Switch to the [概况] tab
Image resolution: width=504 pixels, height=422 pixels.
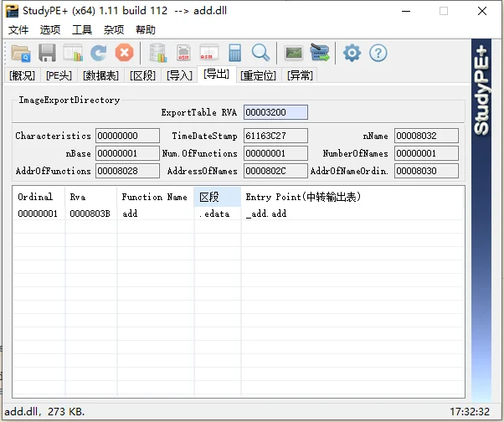tap(22, 75)
